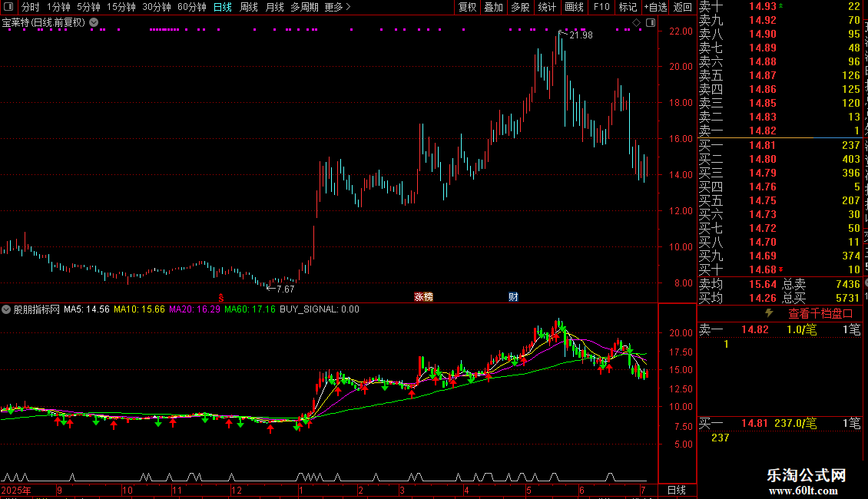868x499 pixels.
Task: Click the 涨榜 event marker
Action: click(x=423, y=297)
